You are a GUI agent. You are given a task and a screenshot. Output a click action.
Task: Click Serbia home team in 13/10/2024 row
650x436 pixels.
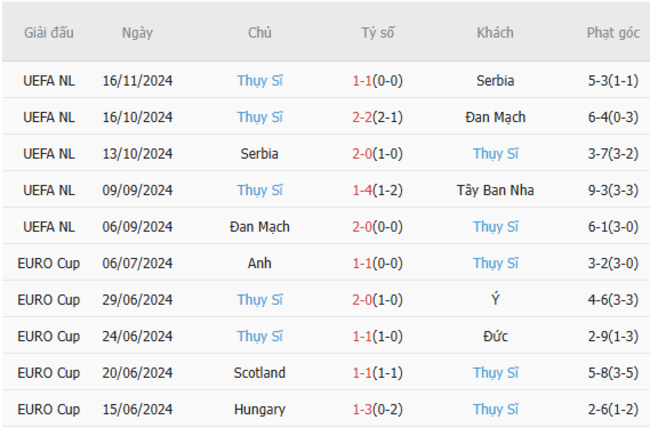(260, 154)
